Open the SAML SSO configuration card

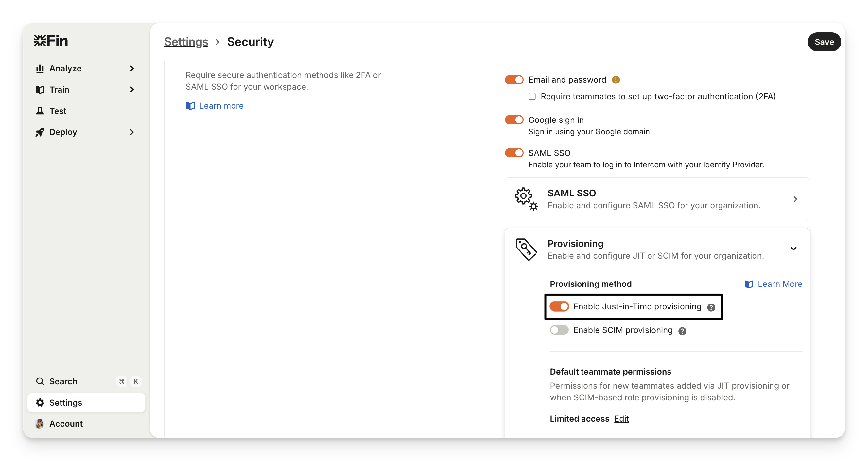coord(657,199)
